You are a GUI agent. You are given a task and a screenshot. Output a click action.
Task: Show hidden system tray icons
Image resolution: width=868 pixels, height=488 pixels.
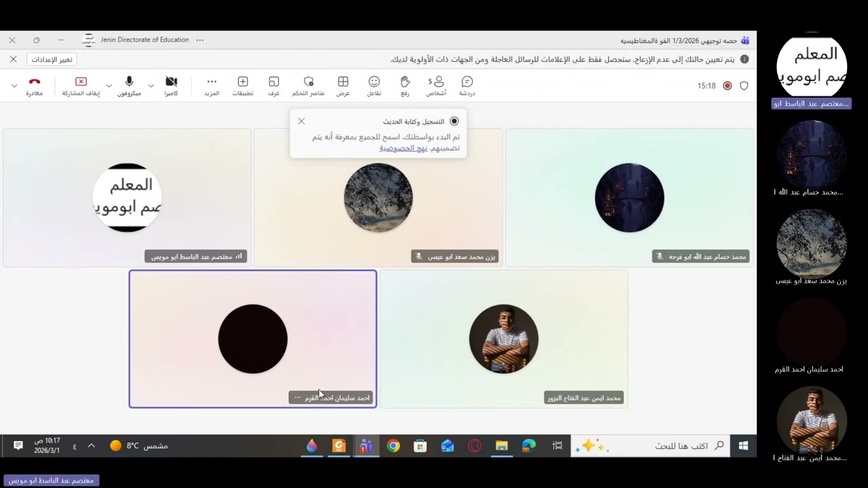click(x=92, y=445)
